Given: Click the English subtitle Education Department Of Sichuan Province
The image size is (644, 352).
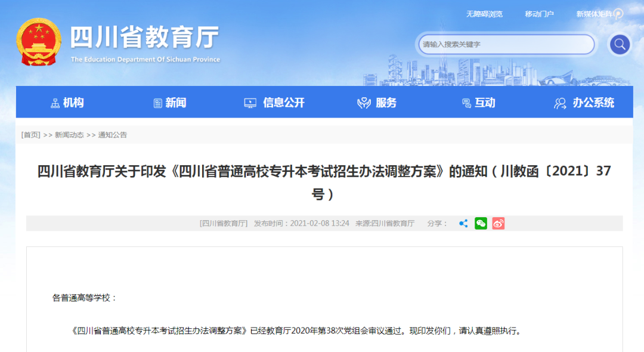Looking at the screenshot, I should point(145,60).
